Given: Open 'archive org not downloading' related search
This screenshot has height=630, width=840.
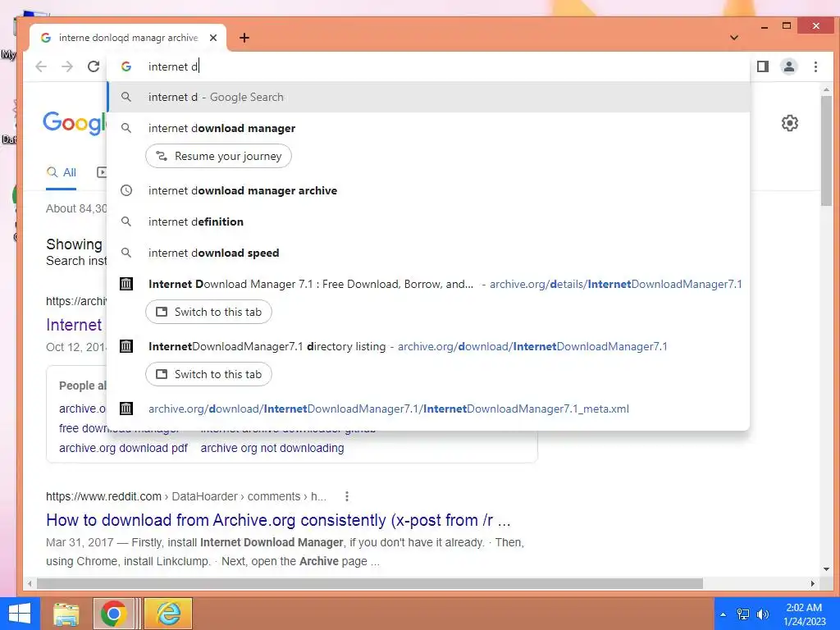Looking at the screenshot, I should [x=272, y=448].
